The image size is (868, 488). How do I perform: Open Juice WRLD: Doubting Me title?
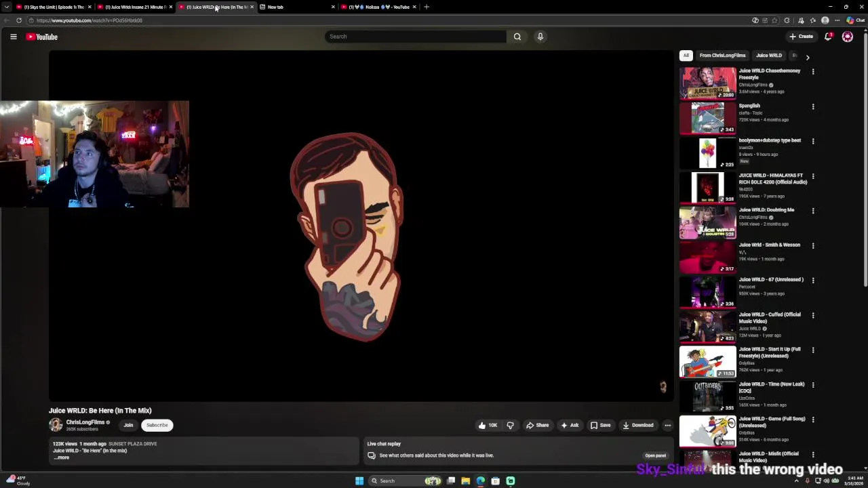766,210
